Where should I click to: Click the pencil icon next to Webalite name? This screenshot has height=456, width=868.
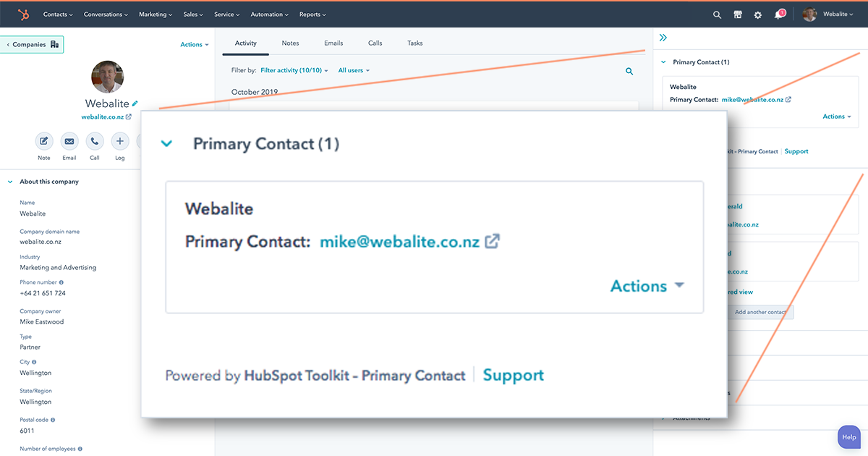135,104
